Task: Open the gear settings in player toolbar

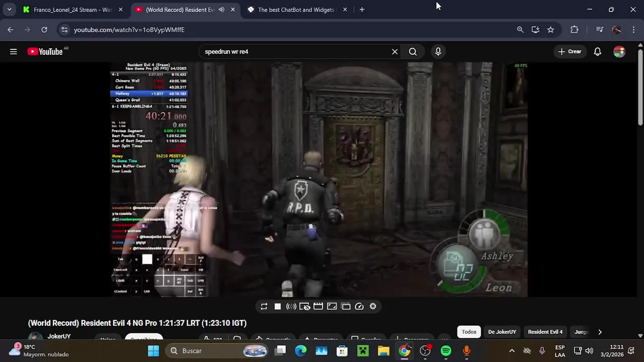Action: 373,306
